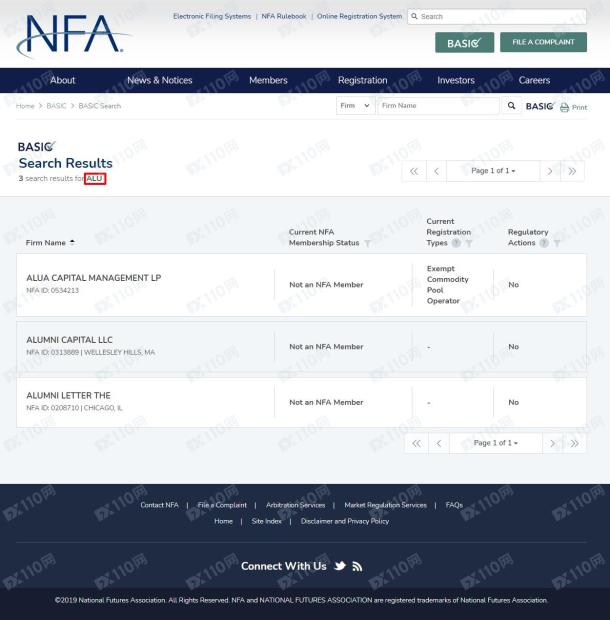Open help for Regulatory Actions column
610x620 pixels.
(x=544, y=243)
